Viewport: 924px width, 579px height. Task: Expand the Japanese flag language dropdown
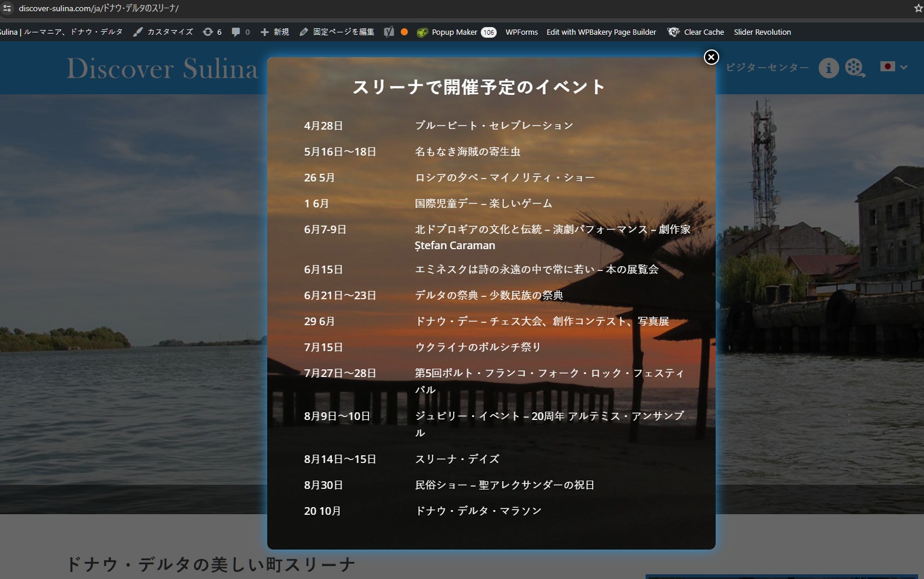click(x=893, y=67)
